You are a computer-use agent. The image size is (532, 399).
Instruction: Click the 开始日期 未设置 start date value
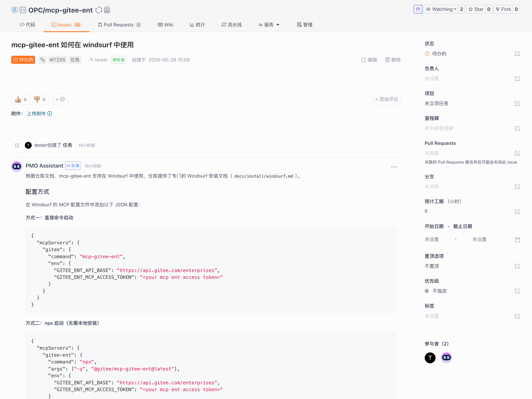[432, 239]
